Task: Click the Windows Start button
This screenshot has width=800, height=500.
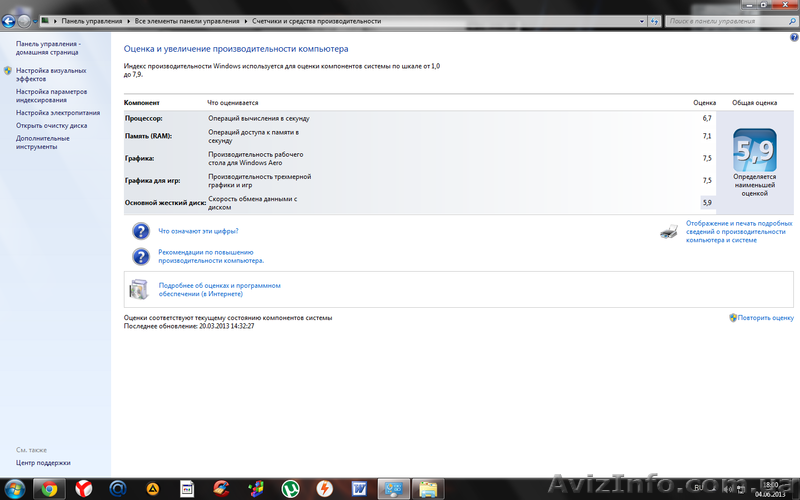Action: click(14, 488)
